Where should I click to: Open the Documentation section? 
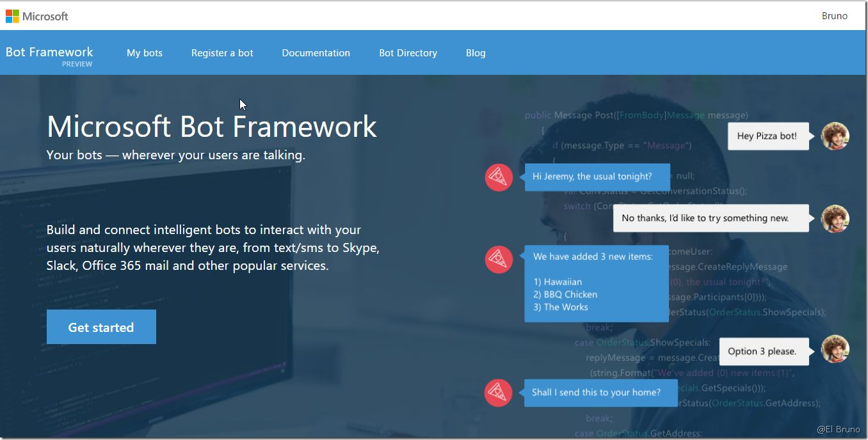coord(316,53)
